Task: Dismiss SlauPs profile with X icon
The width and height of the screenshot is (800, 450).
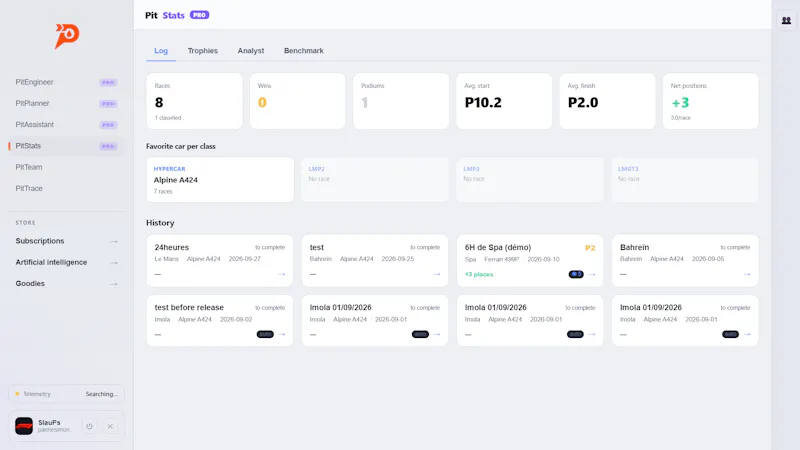Action: point(110,426)
